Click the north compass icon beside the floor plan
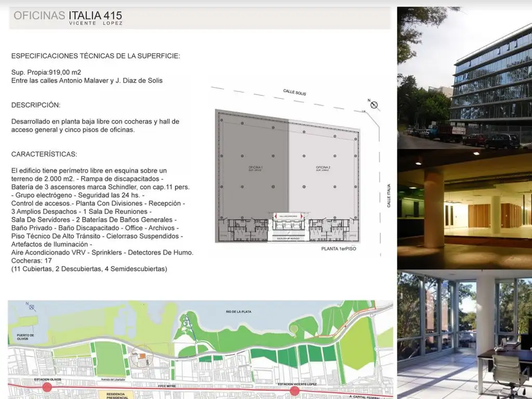532x399 pixels. (x=374, y=104)
